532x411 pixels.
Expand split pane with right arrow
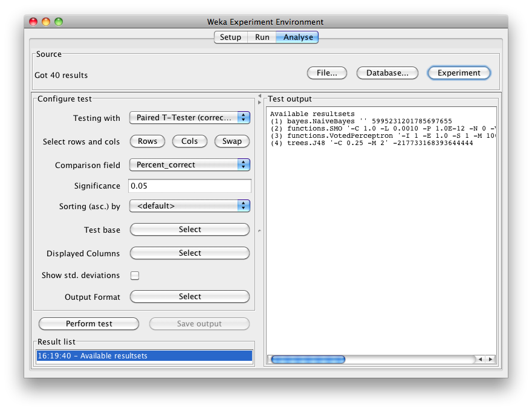click(x=259, y=102)
